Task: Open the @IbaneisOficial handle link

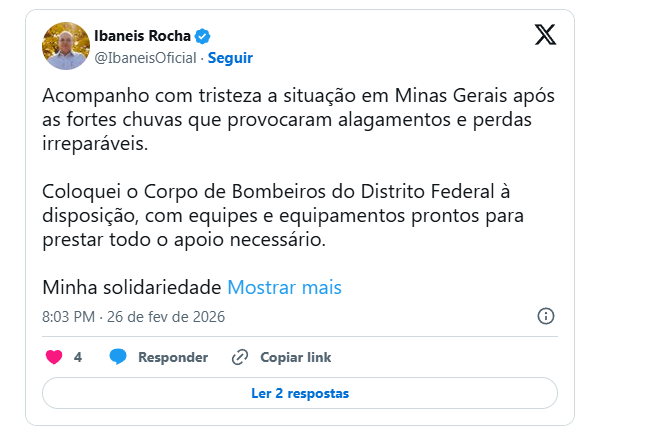Action: pos(145,58)
